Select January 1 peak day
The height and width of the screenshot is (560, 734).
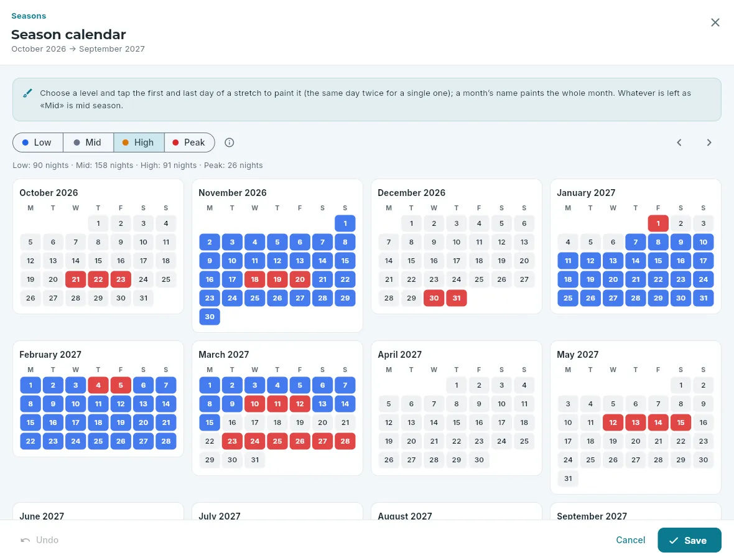point(658,223)
